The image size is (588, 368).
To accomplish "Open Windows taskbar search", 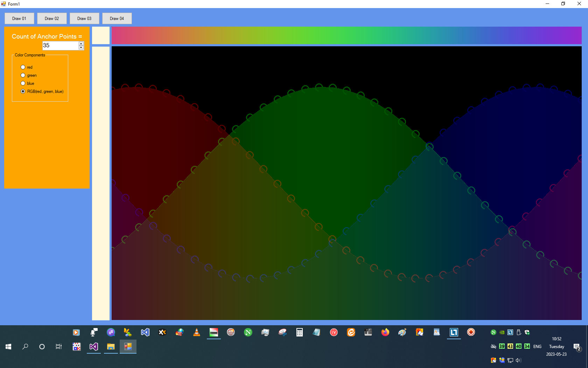I will (x=25, y=347).
